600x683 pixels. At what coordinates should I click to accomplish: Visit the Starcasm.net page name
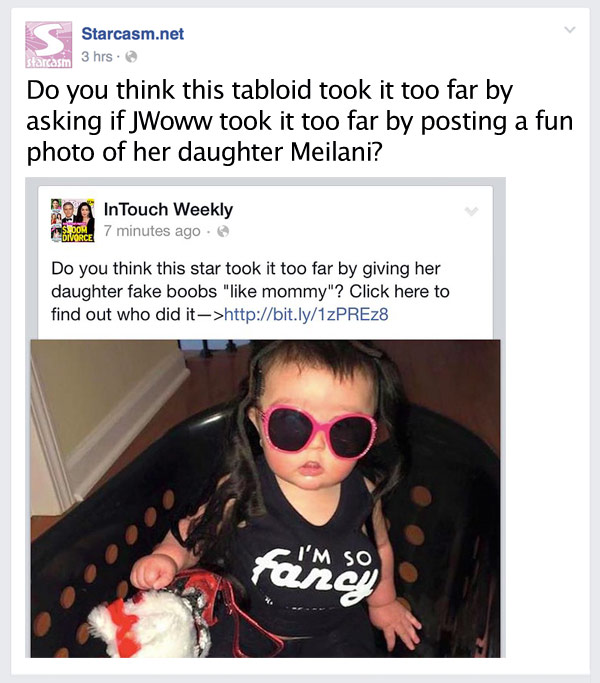[x=132, y=34]
